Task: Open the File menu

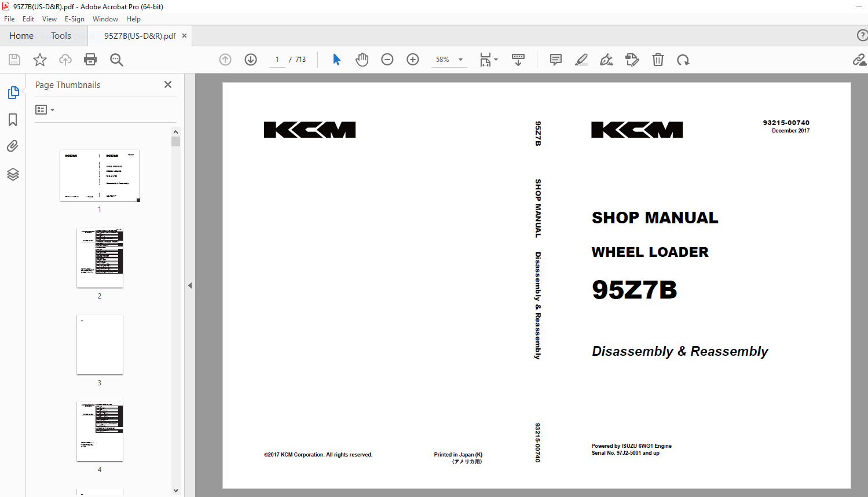Action: [9, 19]
